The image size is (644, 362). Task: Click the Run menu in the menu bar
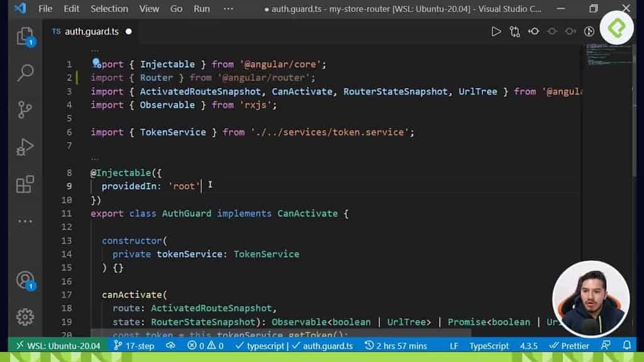pyautogui.click(x=201, y=9)
